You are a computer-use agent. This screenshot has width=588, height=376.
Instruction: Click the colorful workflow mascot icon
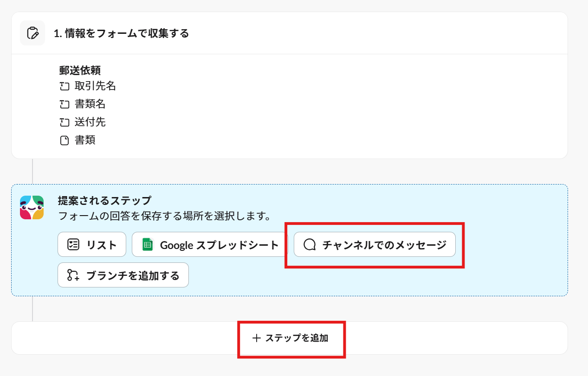click(32, 207)
